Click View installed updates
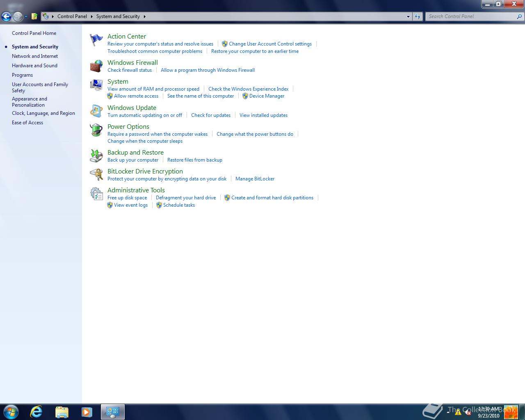 click(263, 115)
